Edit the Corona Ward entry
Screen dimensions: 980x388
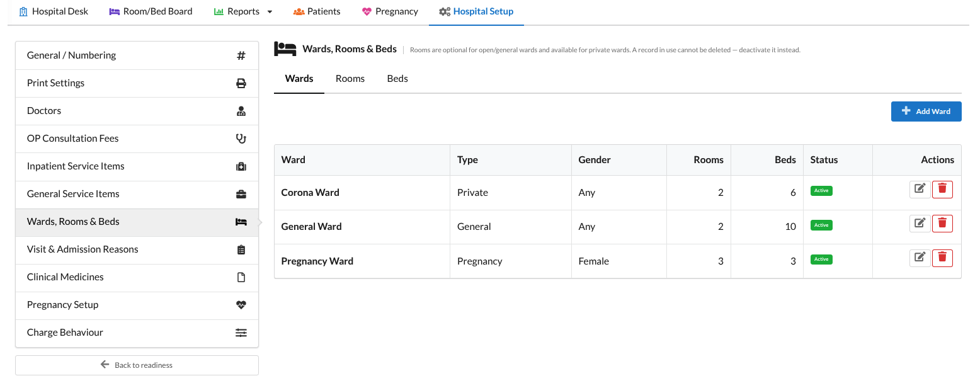(920, 190)
